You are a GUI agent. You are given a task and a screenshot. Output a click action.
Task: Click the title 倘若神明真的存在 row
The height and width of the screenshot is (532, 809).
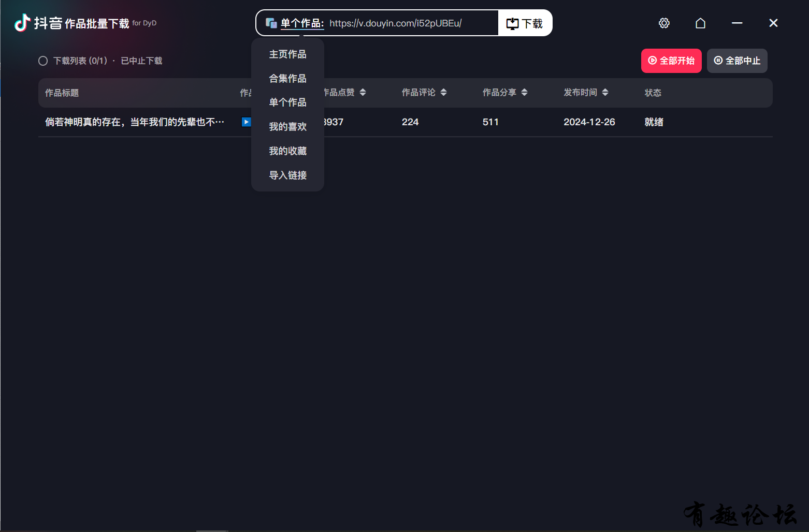135,122
